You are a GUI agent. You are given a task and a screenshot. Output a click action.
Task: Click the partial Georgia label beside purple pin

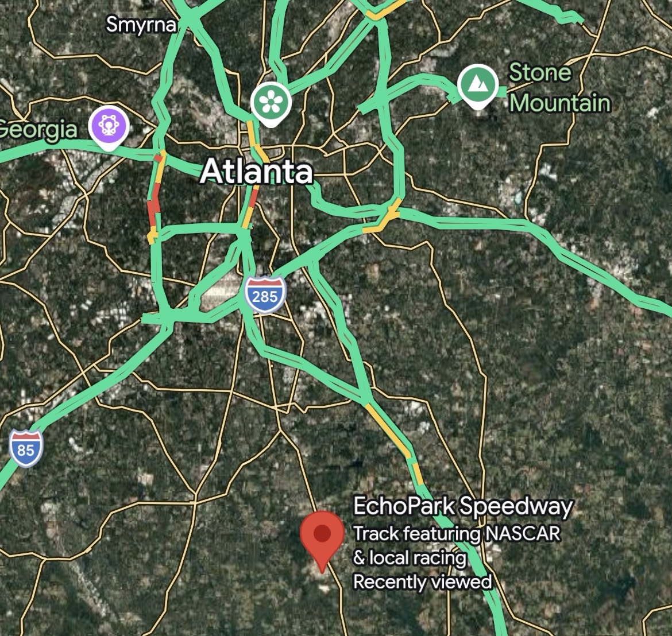pyautogui.click(x=38, y=129)
